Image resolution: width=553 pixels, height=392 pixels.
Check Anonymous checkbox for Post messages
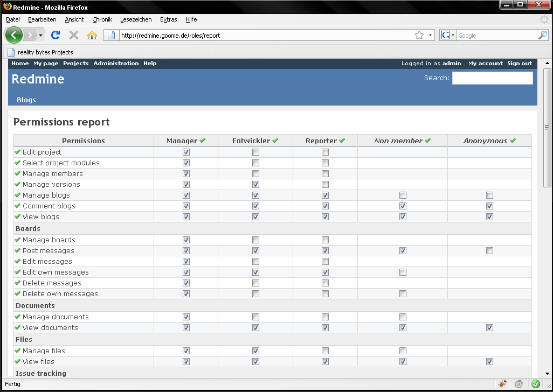[489, 251]
